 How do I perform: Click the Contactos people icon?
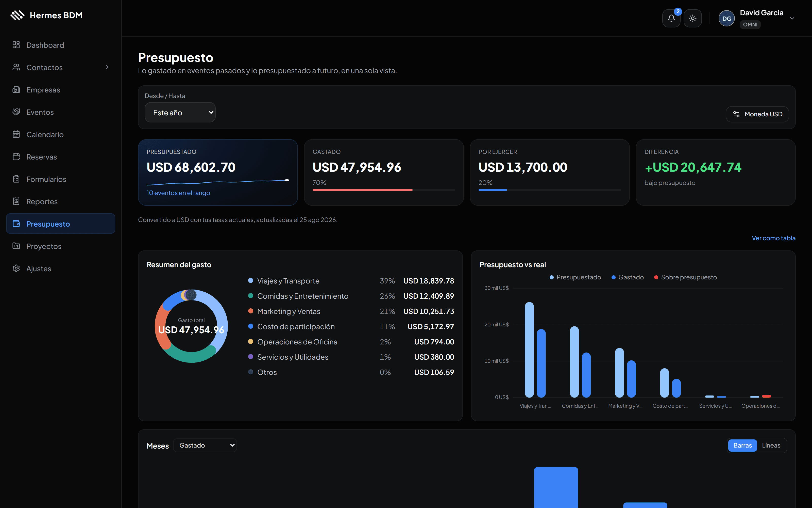16,67
